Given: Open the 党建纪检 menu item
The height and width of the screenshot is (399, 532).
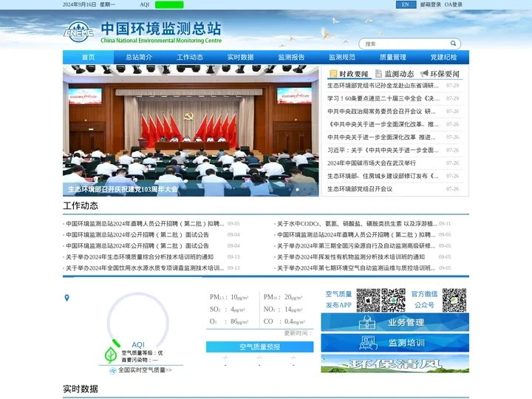Looking at the screenshot, I should click(x=444, y=57).
